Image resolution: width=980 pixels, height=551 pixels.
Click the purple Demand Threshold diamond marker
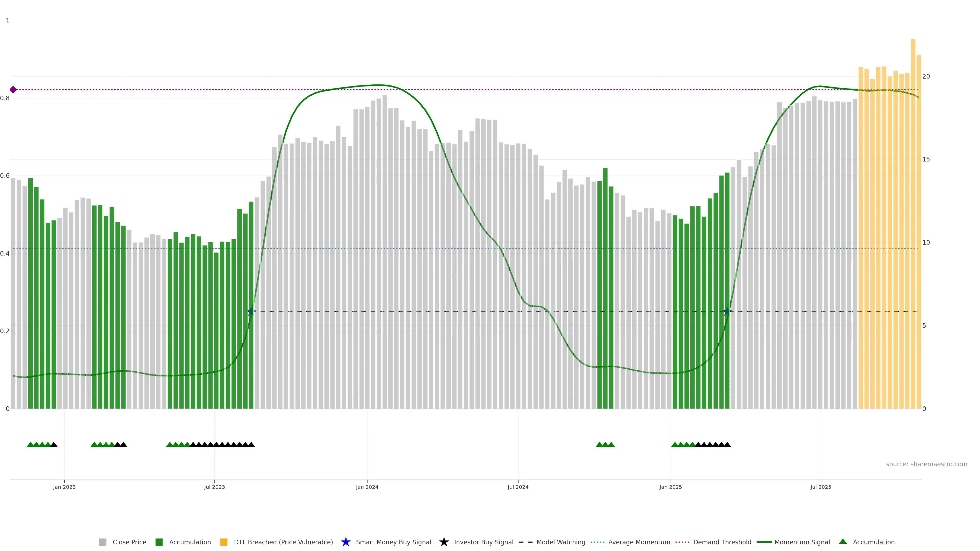point(13,90)
